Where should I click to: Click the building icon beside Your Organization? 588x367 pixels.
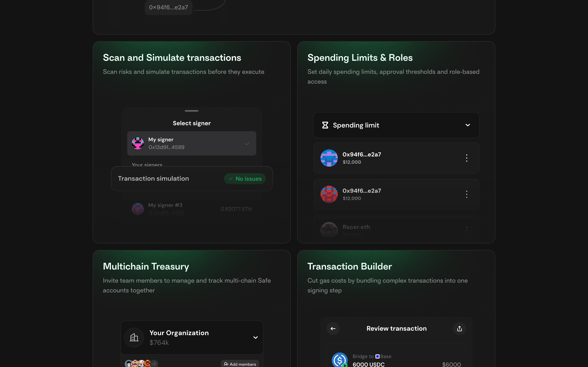point(134,337)
